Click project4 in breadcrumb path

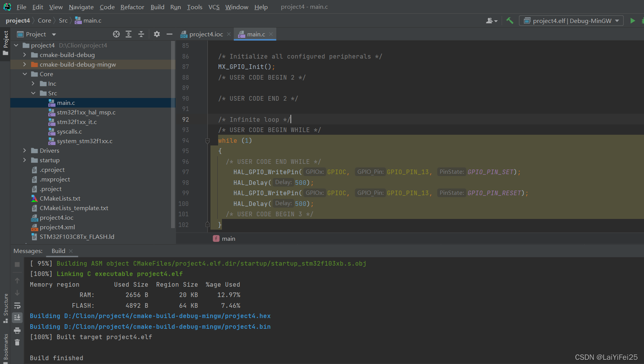coord(18,21)
